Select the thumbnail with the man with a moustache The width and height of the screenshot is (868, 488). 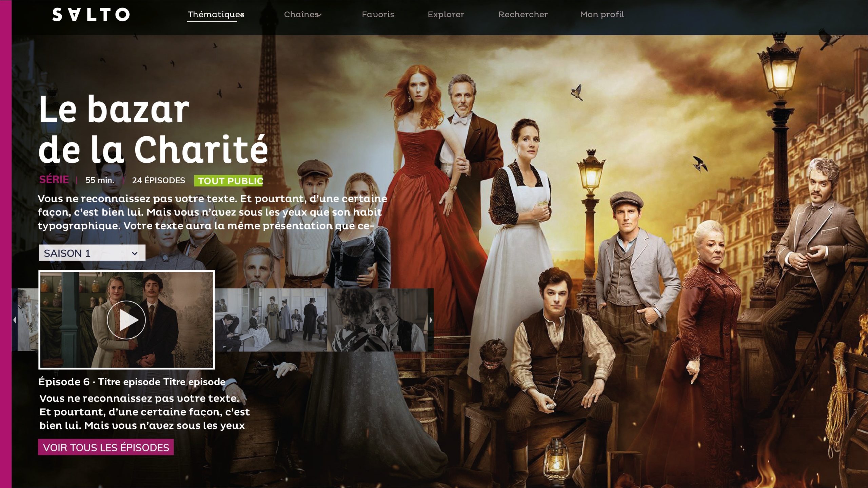click(x=377, y=320)
